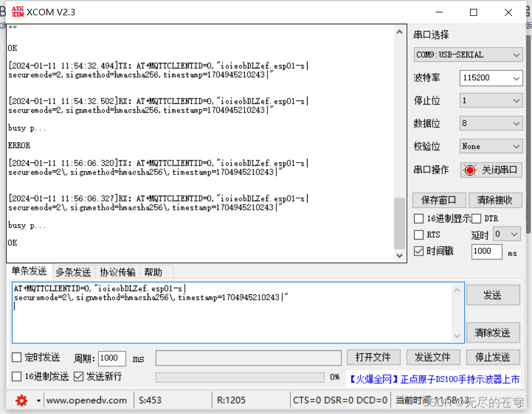Toggle the RTS checkbox

point(419,235)
